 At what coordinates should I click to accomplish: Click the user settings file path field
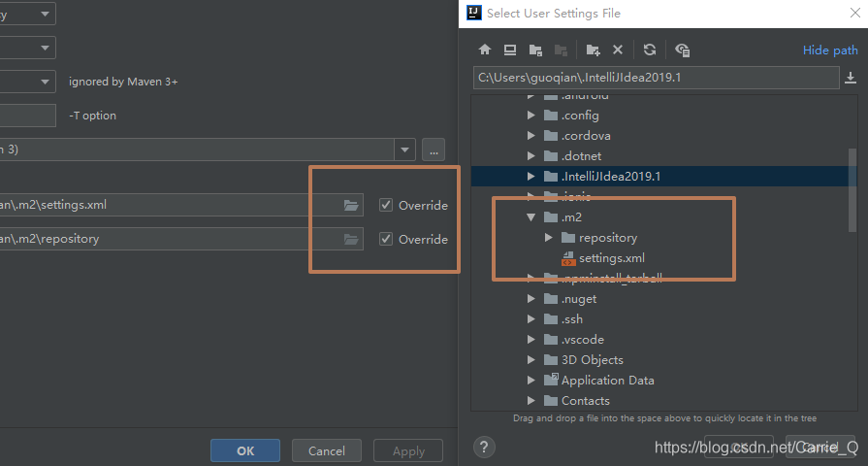click(181, 205)
